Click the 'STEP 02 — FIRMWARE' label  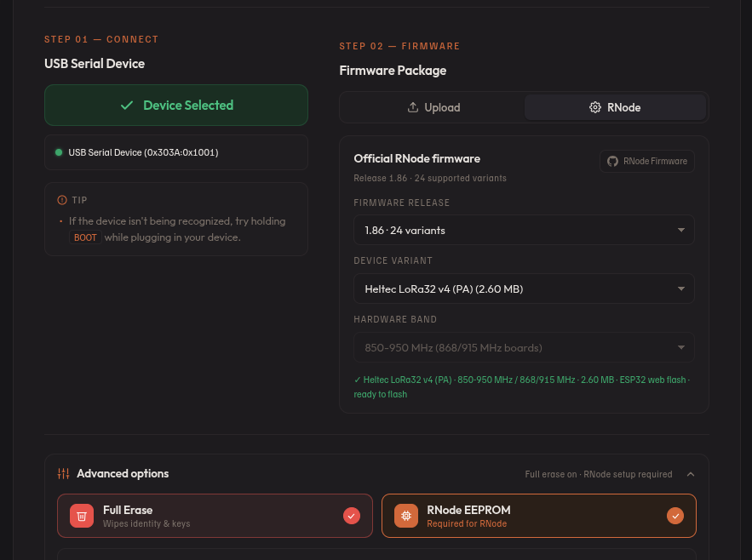pos(399,46)
